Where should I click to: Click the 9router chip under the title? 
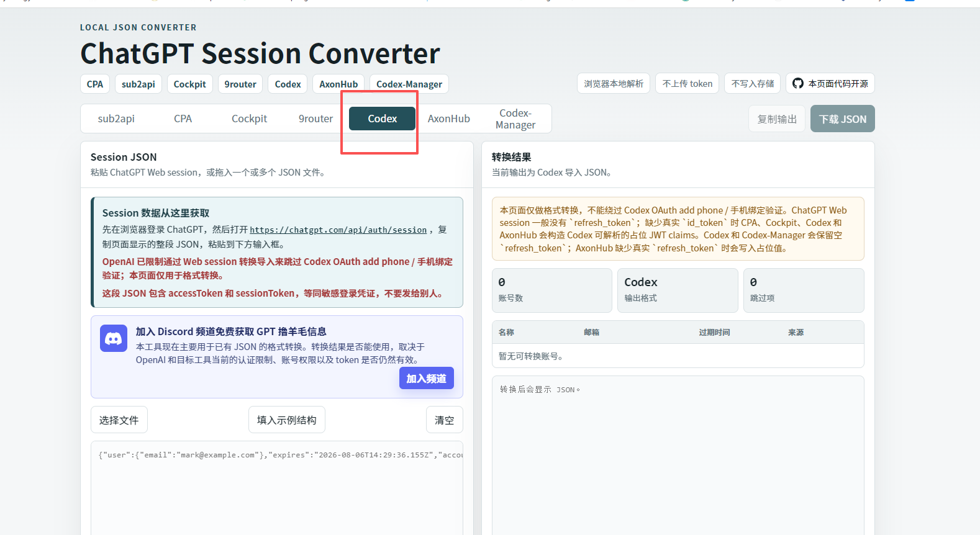[x=240, y=84]
